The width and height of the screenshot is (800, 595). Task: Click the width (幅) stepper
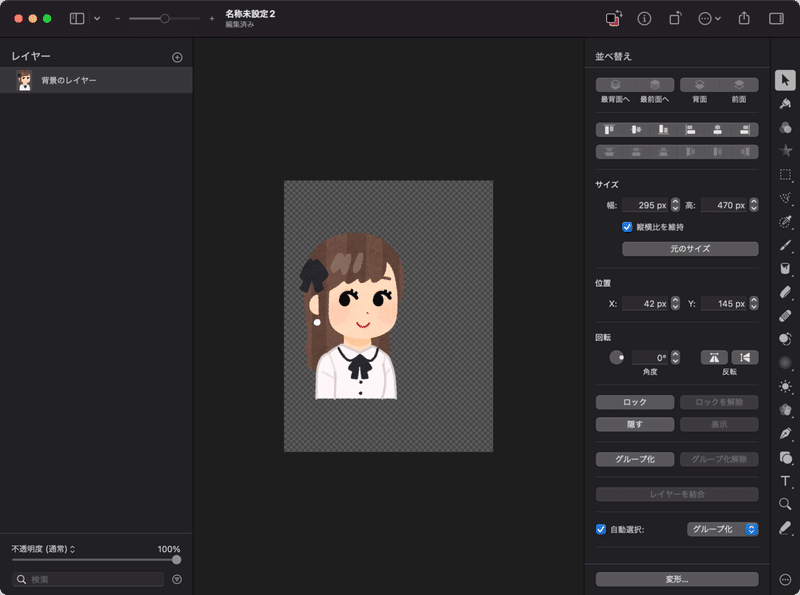[x=675, y=205]
